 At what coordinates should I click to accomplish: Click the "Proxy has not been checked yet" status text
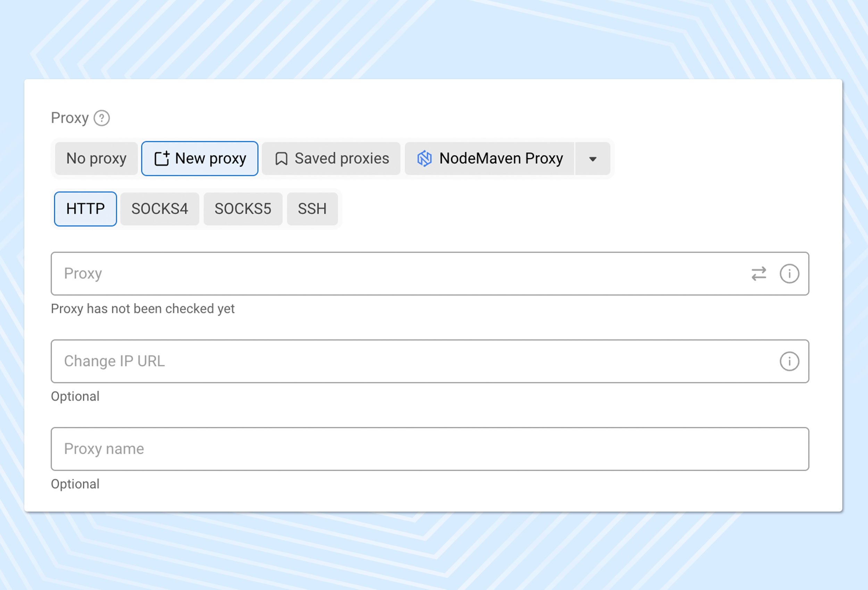click(x=143, y=309)
